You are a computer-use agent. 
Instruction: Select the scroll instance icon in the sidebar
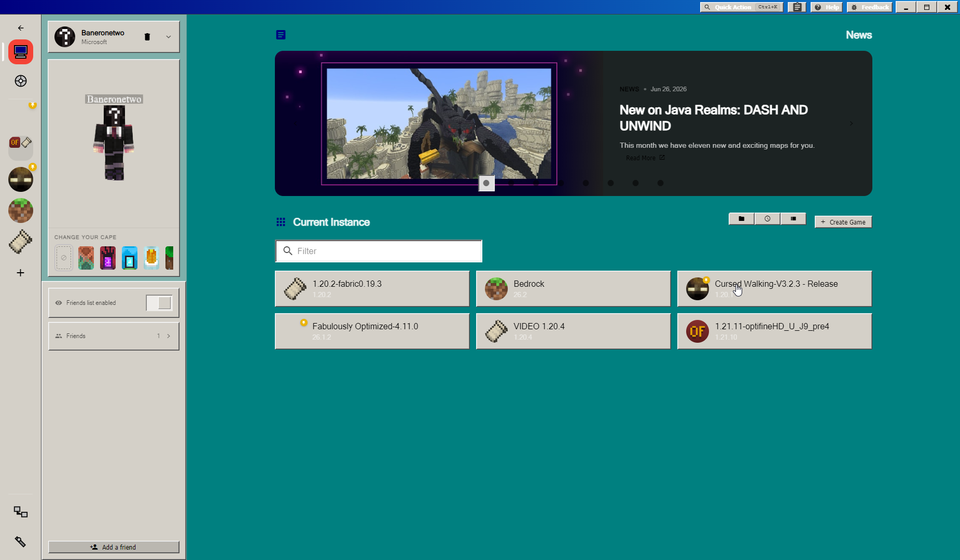click(x=21, y=242)
